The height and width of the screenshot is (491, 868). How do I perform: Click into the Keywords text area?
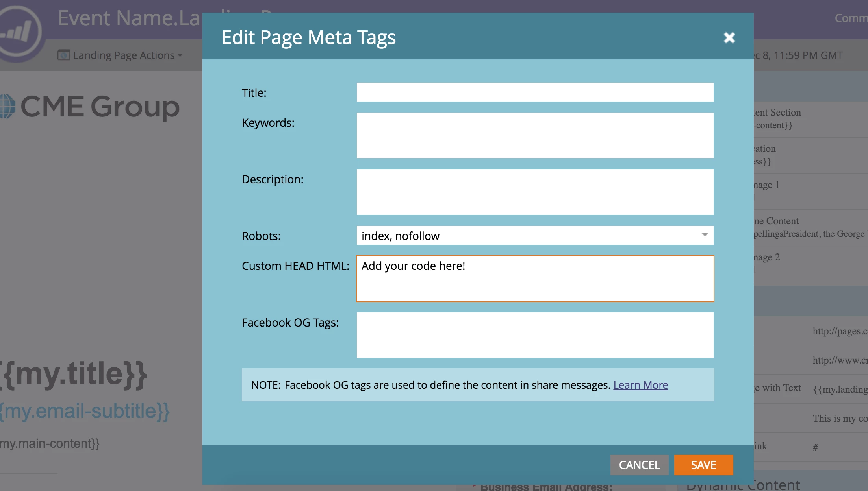pyautogui.click(x=535, y=135)
